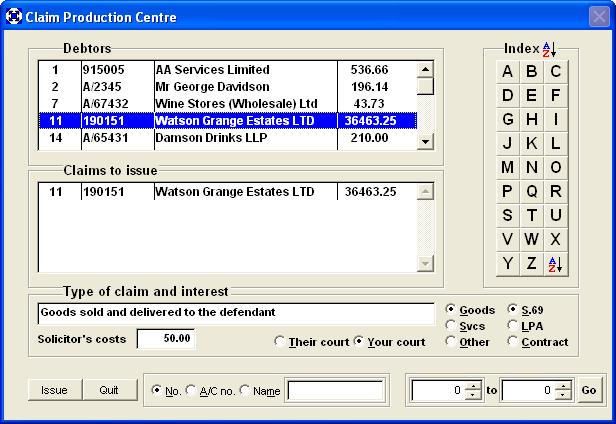Choose index letter M
The width and height of the screenshot is (616, 424).
[x=508, y=167]
